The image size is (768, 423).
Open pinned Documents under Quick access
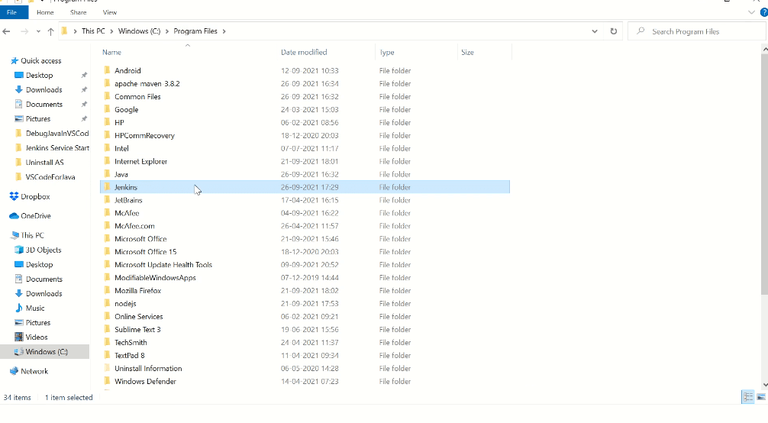point(44,104)
